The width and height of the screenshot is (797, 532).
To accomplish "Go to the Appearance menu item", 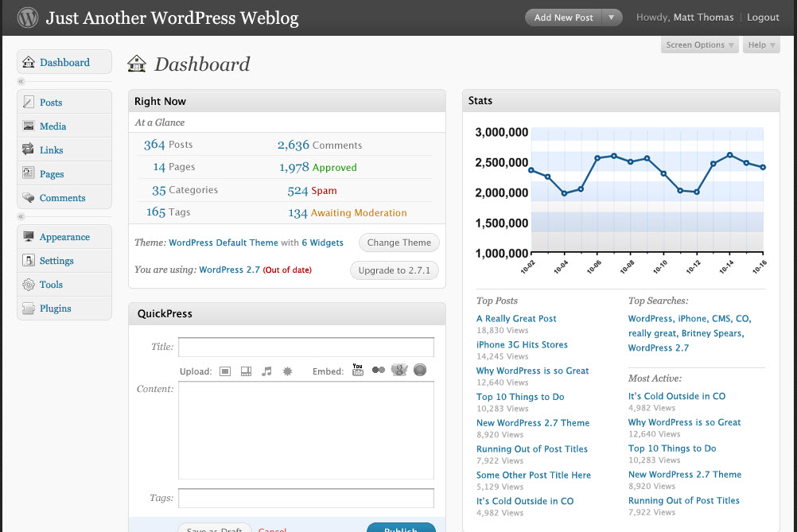I will pos(64,237).
